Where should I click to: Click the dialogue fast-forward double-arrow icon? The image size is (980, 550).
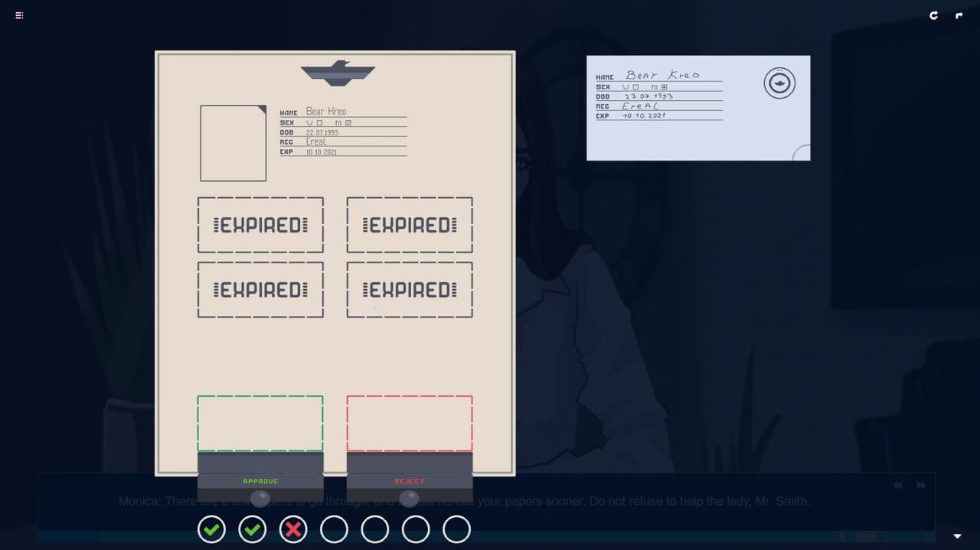tap(921, 485)
